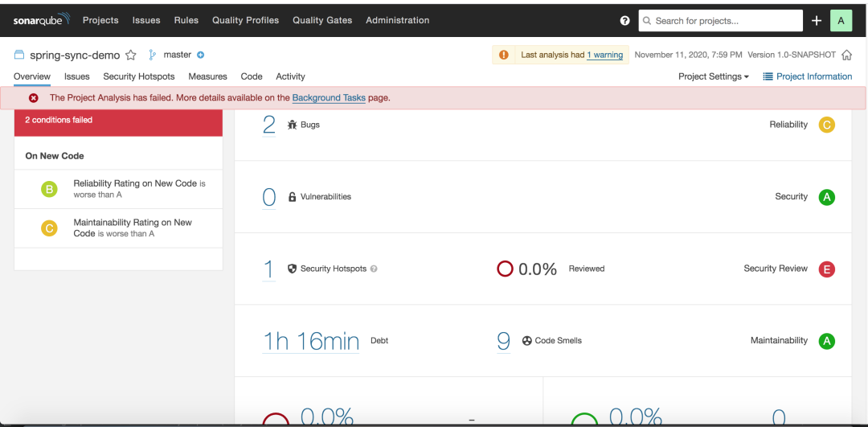Expand the Project Settings dropdown
Image resolution: width=868 pixels, height=427 pixels.
click(713, 76)
